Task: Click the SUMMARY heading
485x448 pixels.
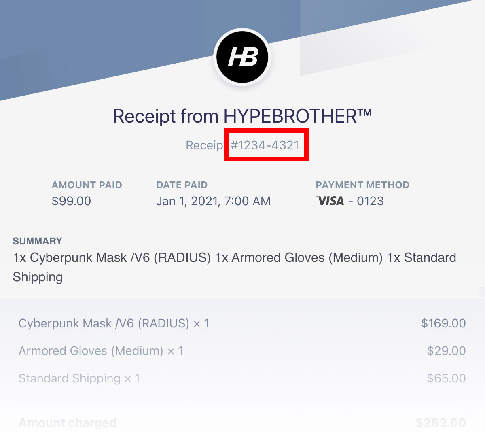Action: [38, 241]
